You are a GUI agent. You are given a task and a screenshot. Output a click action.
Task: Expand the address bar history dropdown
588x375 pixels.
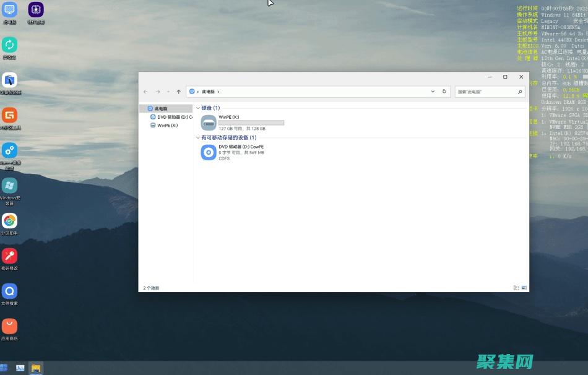[x=433, y=92]
